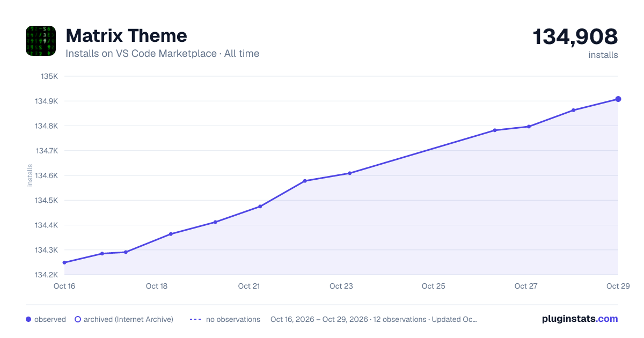The width and height of the screenshot is (644, 338).
Task: Click the 134,908 installs total
Action: click(575, 37)
